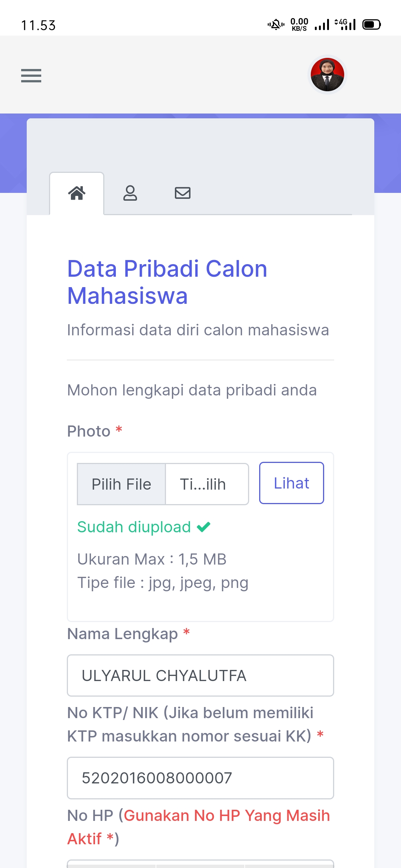
Task: Select the envelope mail icon tab
Action: tap(183, 193)
